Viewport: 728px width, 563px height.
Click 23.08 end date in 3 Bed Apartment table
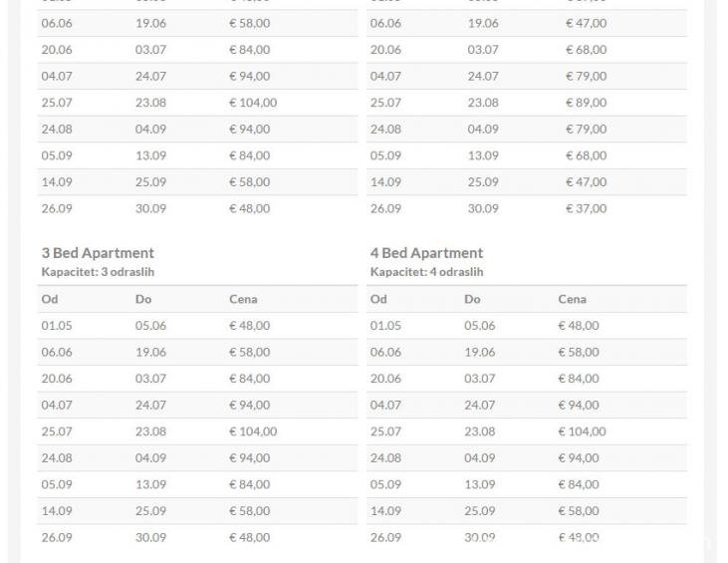pos(150,431)
